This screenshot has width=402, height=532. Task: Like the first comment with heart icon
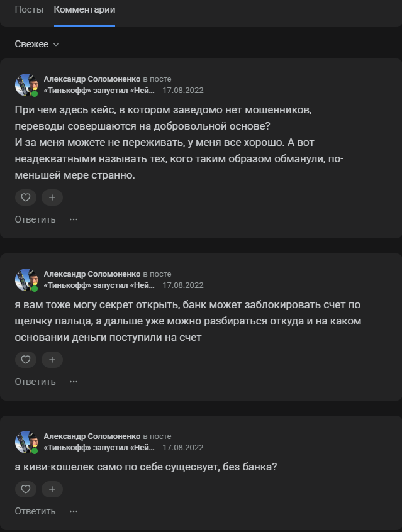[x=26, y=197]
